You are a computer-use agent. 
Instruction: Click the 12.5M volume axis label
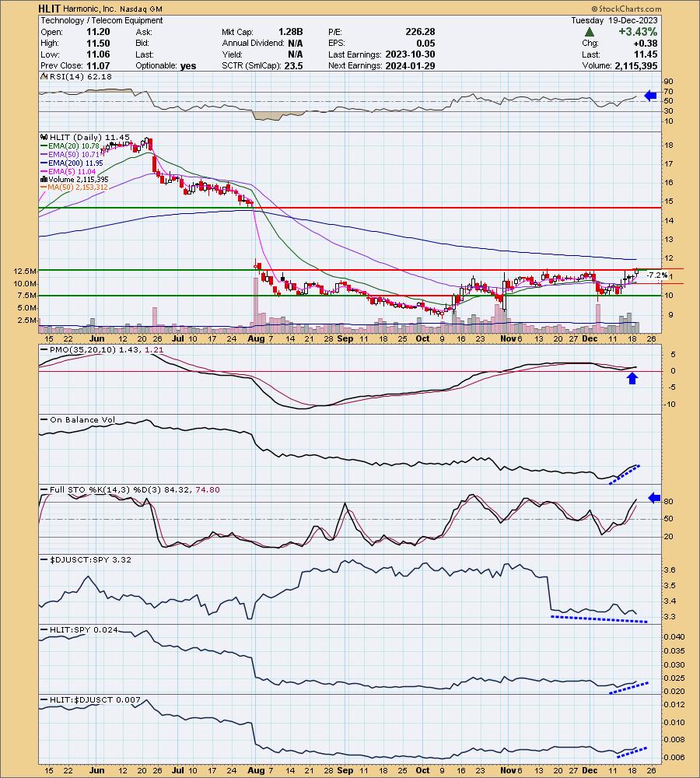[x=26, y=271]
